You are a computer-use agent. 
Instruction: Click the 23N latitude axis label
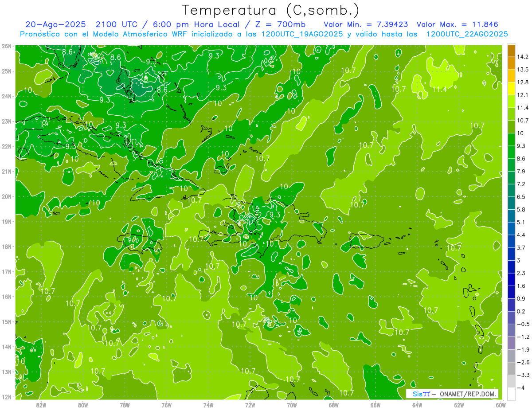pos(6,121)
